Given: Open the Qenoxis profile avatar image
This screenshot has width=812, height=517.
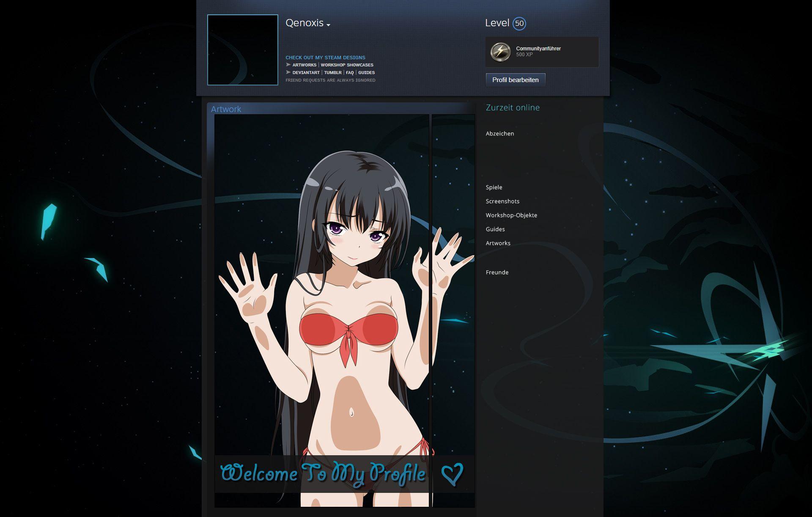Looking at the screenshot, I should pyautogui.click(x=242, y=50).
